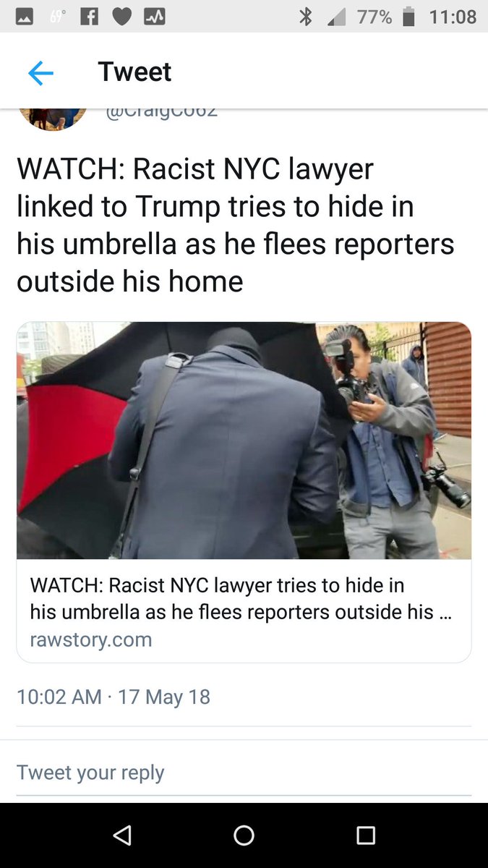The height and width of the screenshot is (868, 488).
Task: Tap the author's handle @CraigC062
Action: coord(162,112)
